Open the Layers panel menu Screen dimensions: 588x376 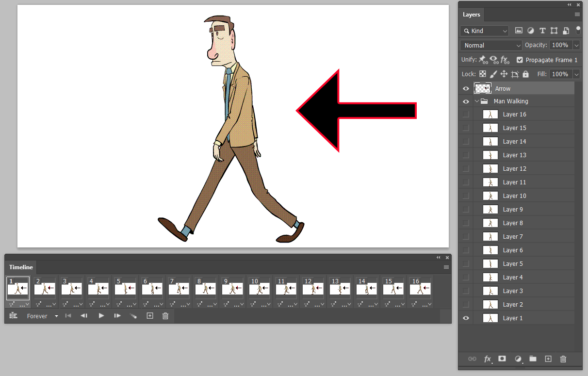point(577,14)
